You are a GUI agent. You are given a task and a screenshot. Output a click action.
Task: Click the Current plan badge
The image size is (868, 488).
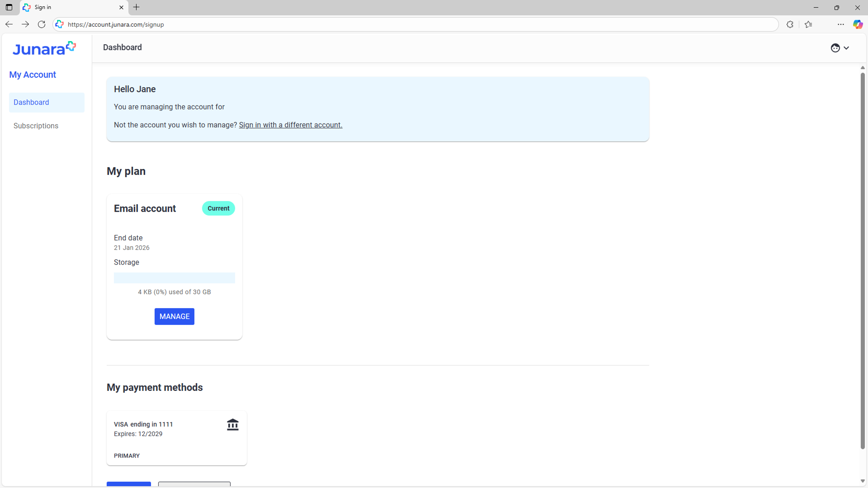point(218,208)
